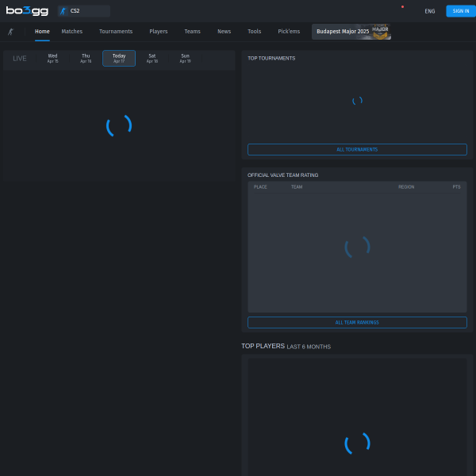
Task: Toggle the LIVE matches filter
Action: 19,59
